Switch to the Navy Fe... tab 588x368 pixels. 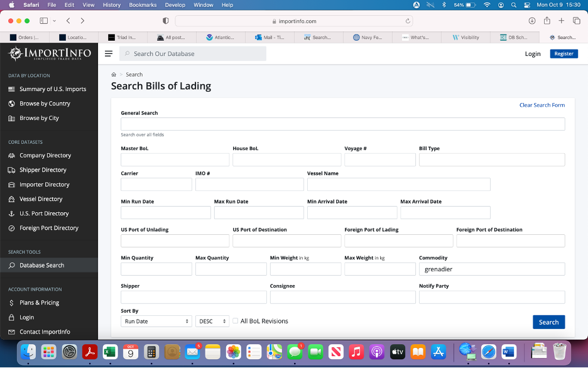[x=367, y=38]
